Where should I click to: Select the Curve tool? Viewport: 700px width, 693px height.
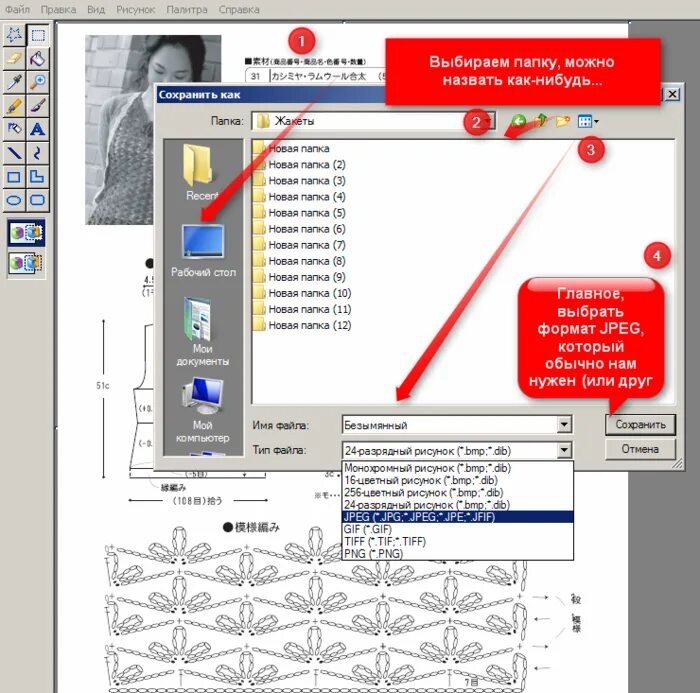(x=38, y=153)
